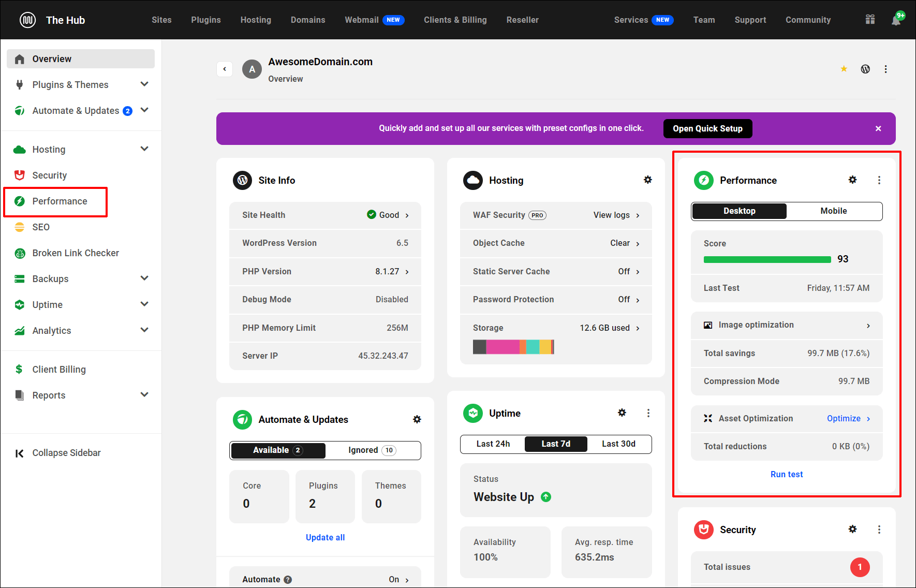The image size is (916, 588).
Task: Expand Analytics sidebar section
Action: pos(144,330)
